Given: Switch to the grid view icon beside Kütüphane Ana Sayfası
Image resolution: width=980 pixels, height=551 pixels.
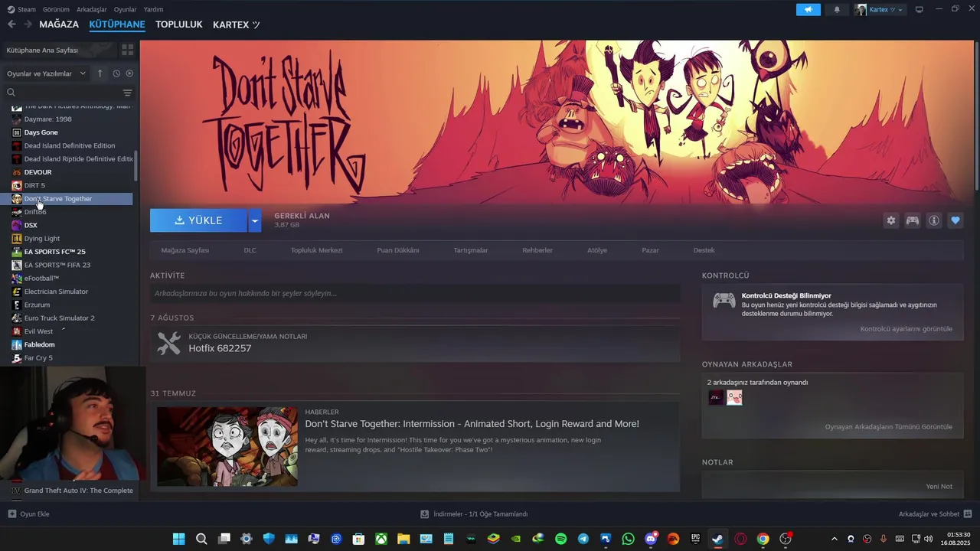Looking at the screenshot, I should (x=128, y=50).
